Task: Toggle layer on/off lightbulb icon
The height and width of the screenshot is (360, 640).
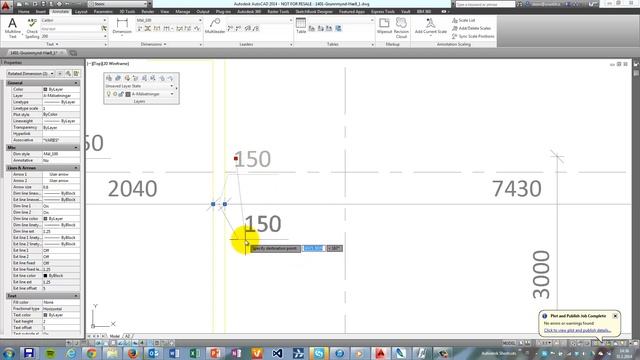Action: [x=109, y=94]
